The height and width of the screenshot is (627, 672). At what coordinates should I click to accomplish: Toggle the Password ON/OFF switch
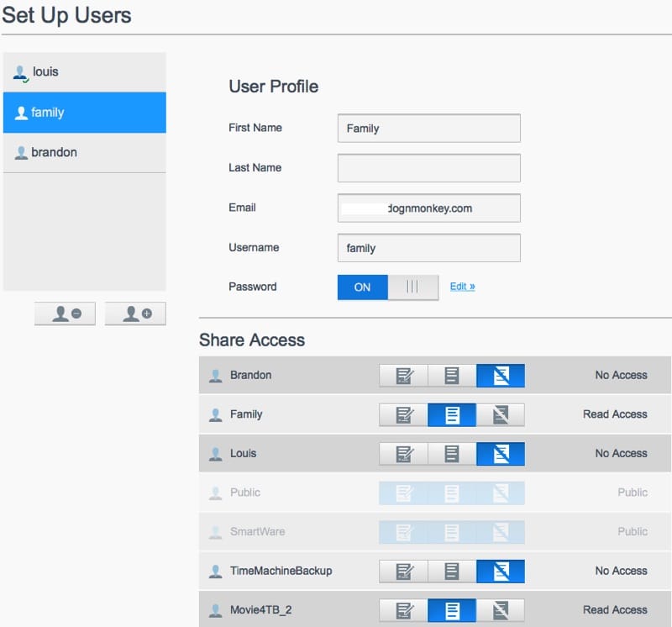click(388, 287)
